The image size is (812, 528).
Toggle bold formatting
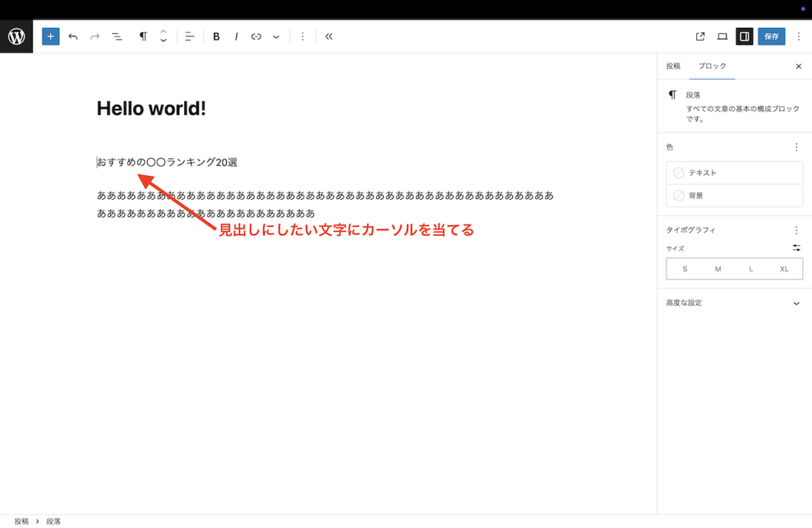tap(216, 36)
